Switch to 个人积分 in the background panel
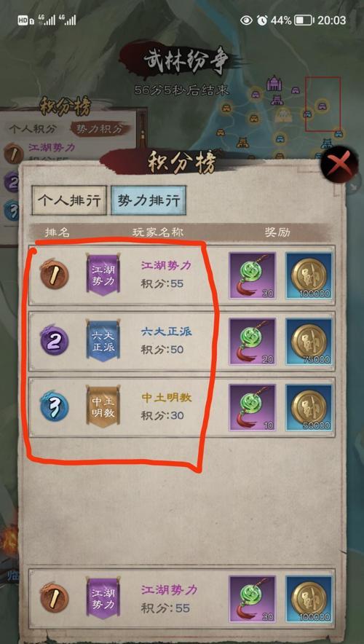 [x=33, y=128]
